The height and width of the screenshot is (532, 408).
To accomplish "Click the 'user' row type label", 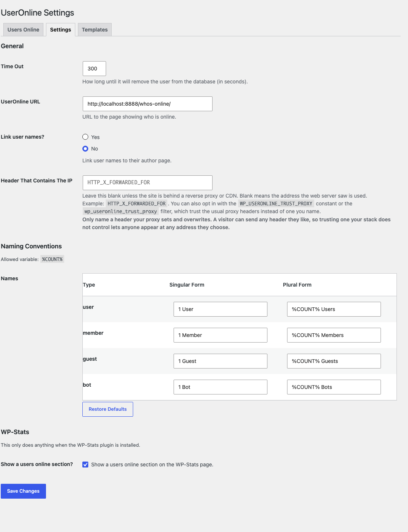I will pyautogui.click(x=88, y=307).
